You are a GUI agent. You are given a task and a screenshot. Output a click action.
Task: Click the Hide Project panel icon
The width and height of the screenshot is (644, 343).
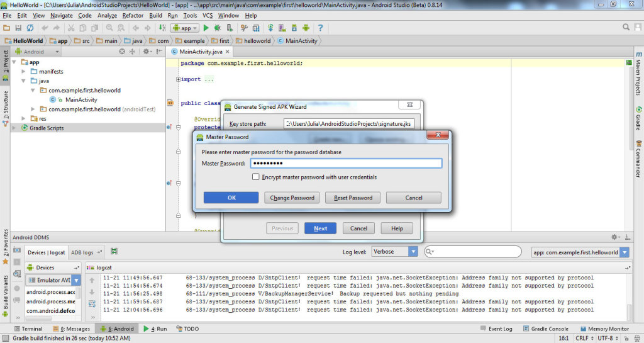[x=159, y=52]
